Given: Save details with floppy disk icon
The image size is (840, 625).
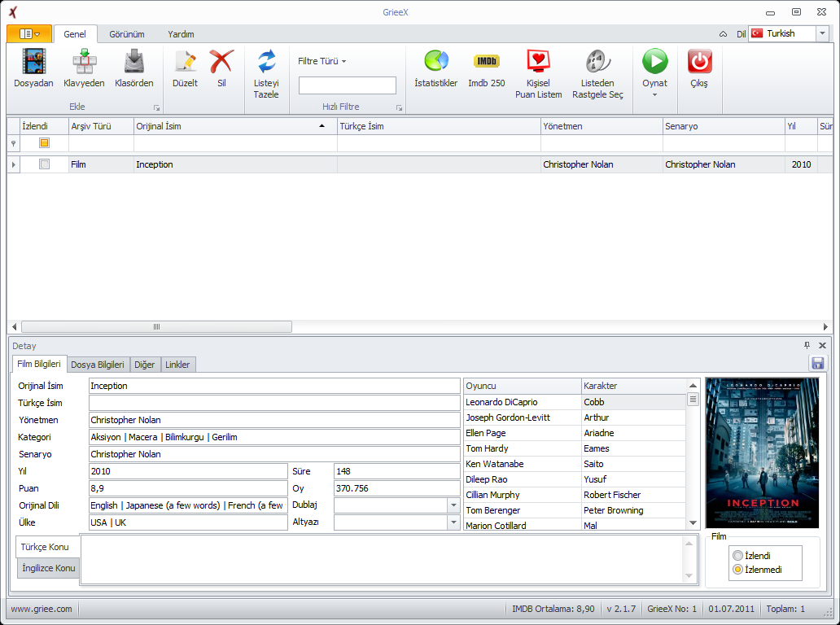Looking at the screenshot, I should (817, 363).
